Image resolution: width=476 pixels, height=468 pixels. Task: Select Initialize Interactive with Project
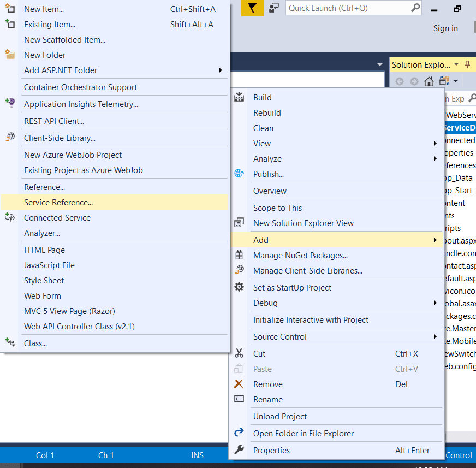tap(336, 320)
